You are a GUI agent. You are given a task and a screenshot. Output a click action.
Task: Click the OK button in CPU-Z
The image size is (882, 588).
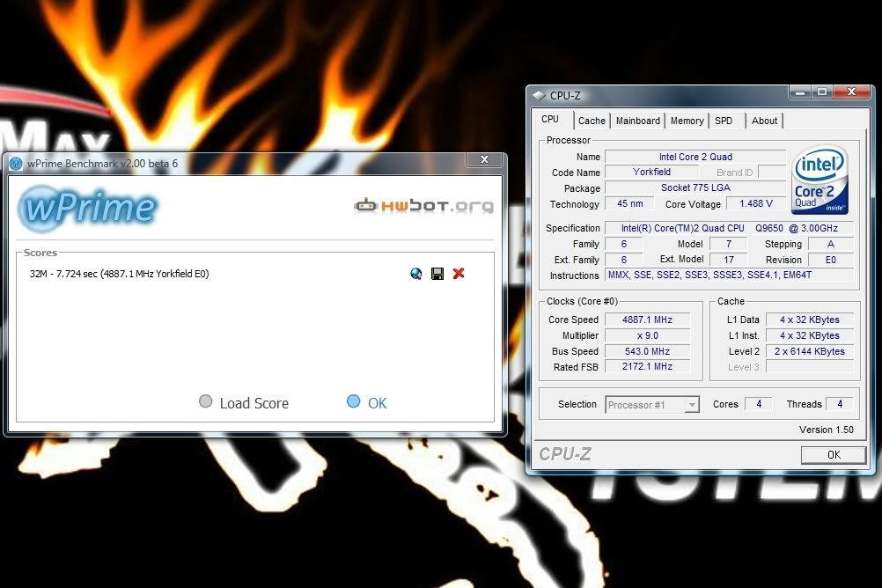coord(834,455)
